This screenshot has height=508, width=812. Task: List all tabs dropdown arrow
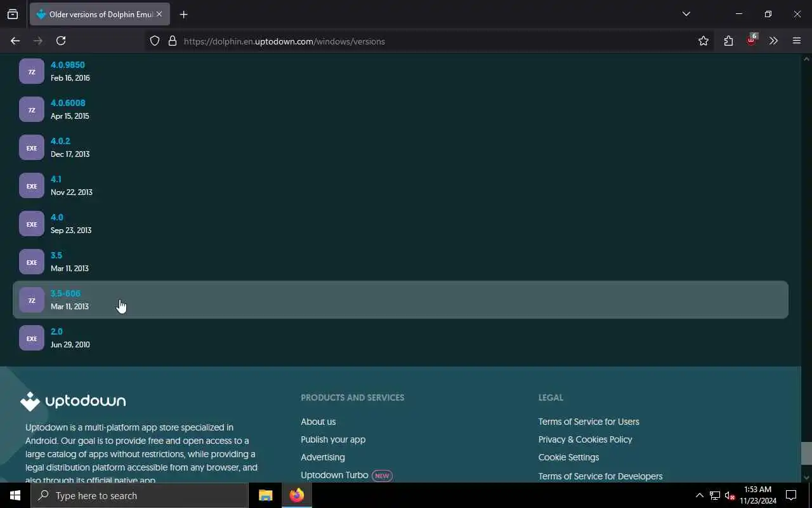(x=686, y=14)
